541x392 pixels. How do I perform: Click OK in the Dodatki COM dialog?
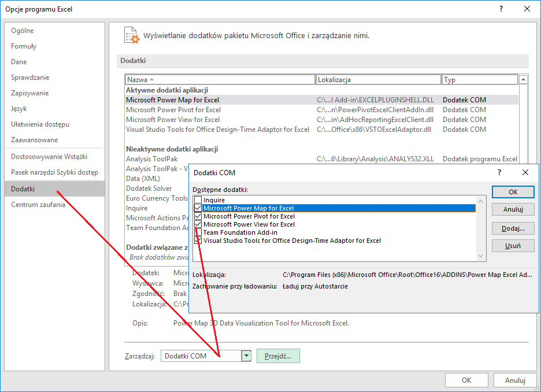point(513,192)
